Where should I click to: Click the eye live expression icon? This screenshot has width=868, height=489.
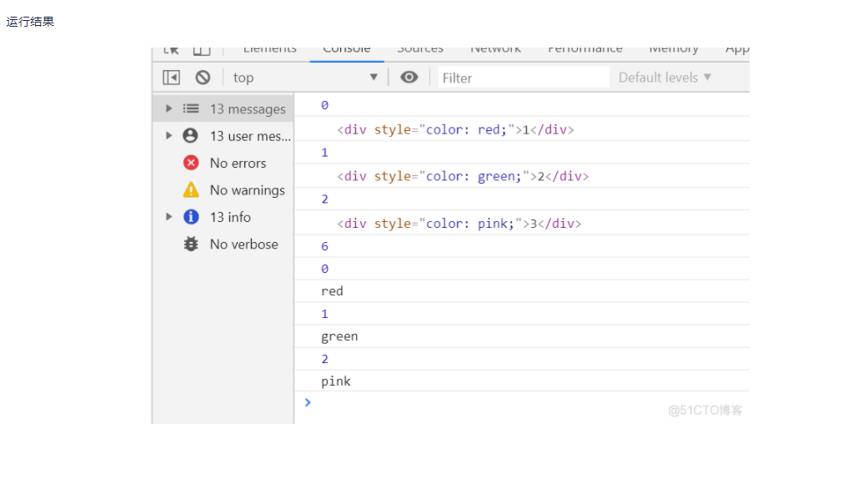coord(409,78)
